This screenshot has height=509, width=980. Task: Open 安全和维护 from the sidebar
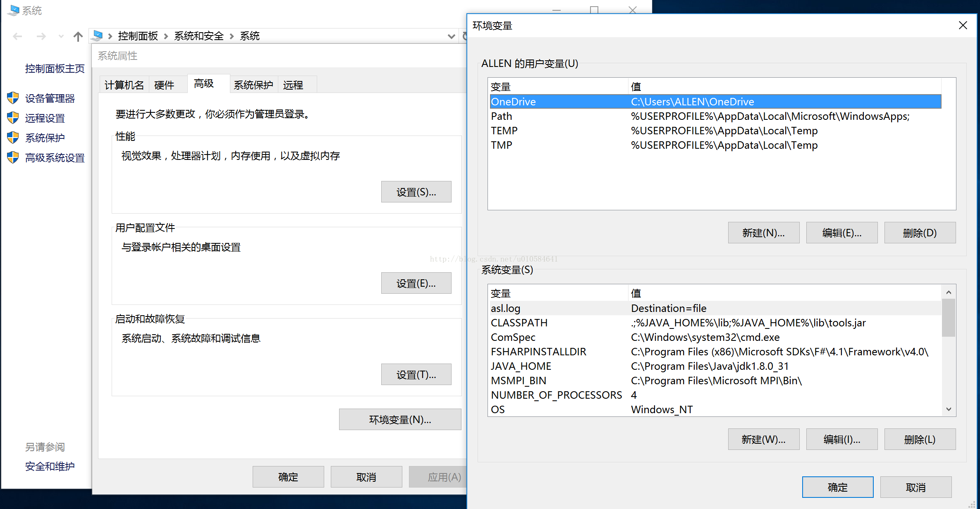point(49,466)
